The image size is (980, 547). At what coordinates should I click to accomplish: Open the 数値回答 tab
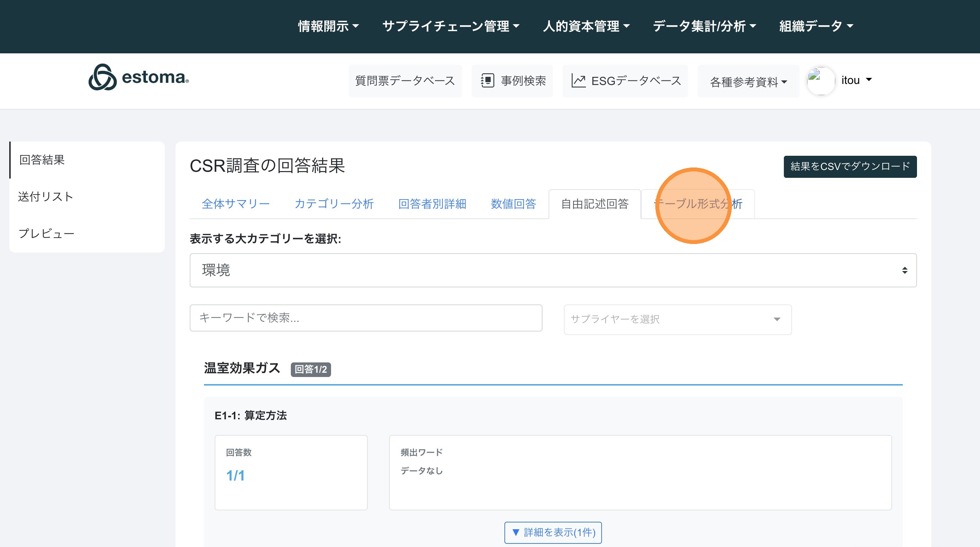[x=513, y=204]
